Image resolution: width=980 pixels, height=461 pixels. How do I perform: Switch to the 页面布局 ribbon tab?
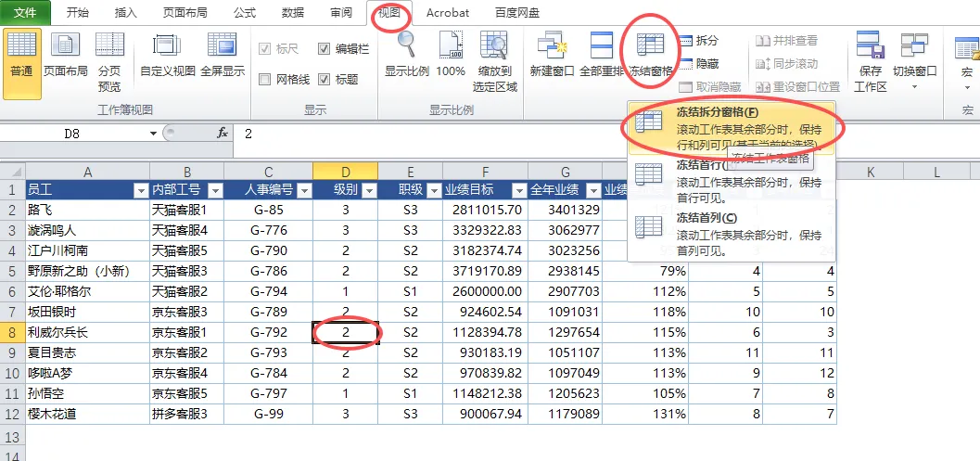(x=185, y=12)
